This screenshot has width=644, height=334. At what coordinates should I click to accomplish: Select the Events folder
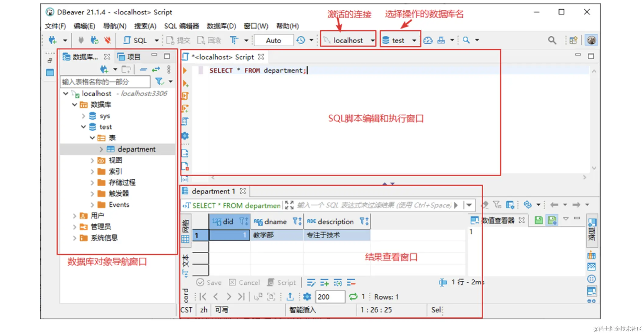pyautogui.click(x=119, y=204)
